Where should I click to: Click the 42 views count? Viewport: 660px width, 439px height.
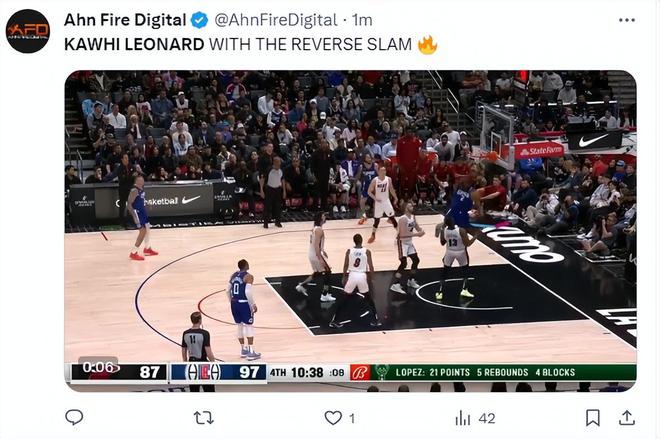tap(487, 418)
